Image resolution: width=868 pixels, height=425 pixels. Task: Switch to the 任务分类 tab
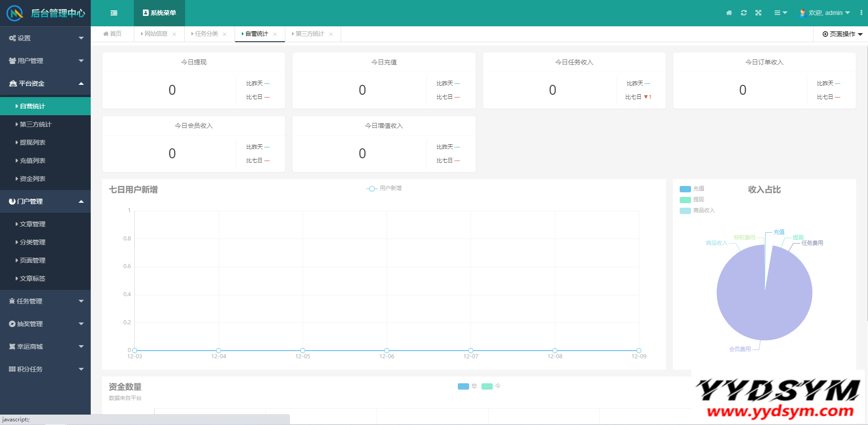click(x=206, y=34)
